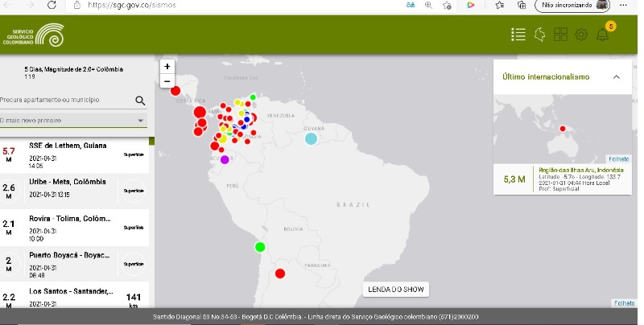
Task: Click the cyan earthquake marker in Guyana
Action: pos(311,139)
